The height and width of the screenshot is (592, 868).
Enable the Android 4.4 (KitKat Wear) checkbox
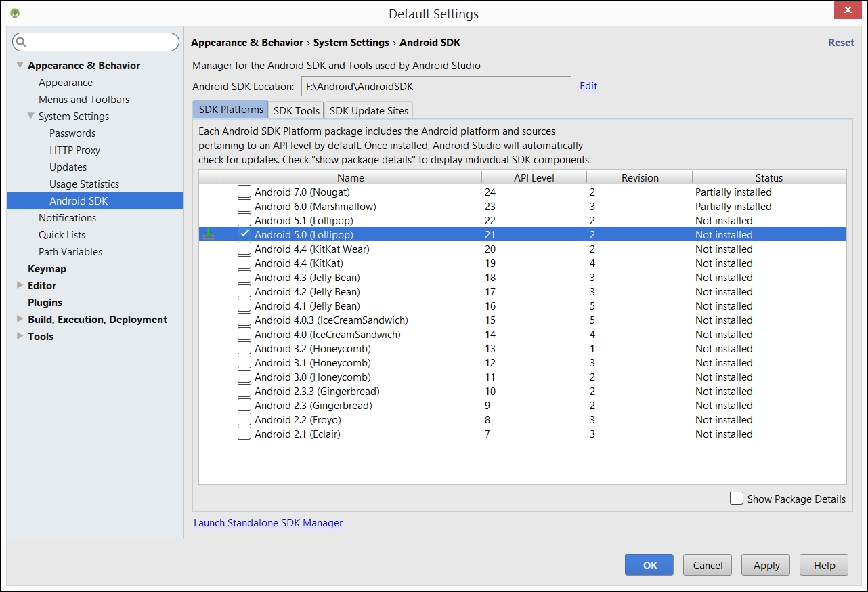(x=244, y=249)
